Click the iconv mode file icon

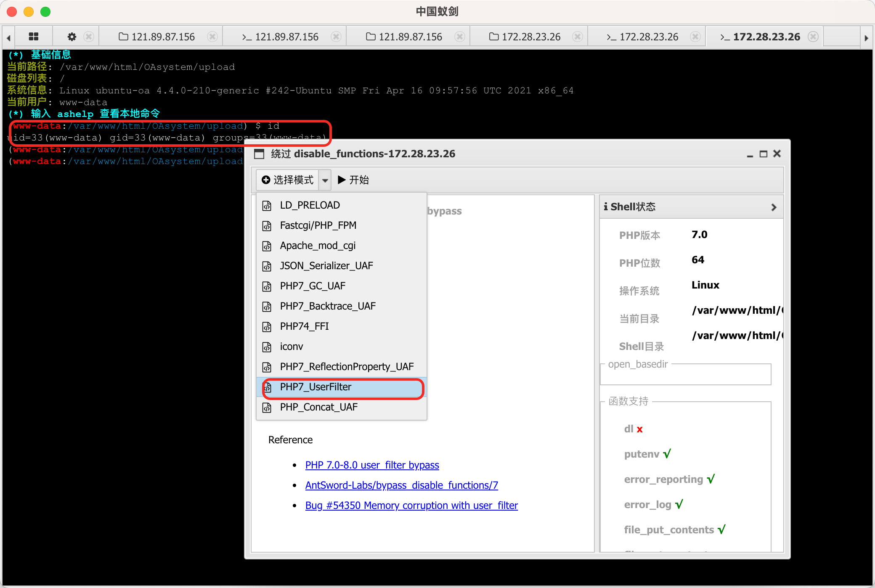coord(267,347)
